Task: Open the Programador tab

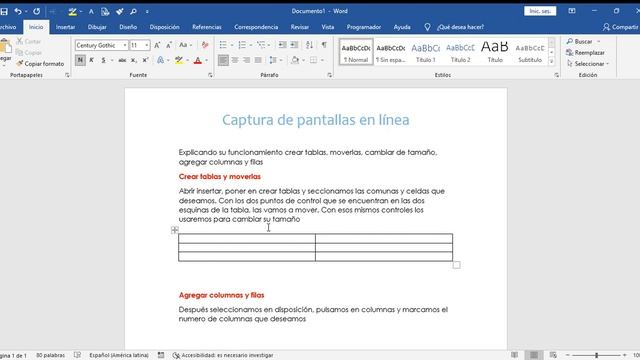Action: point(364,27)
